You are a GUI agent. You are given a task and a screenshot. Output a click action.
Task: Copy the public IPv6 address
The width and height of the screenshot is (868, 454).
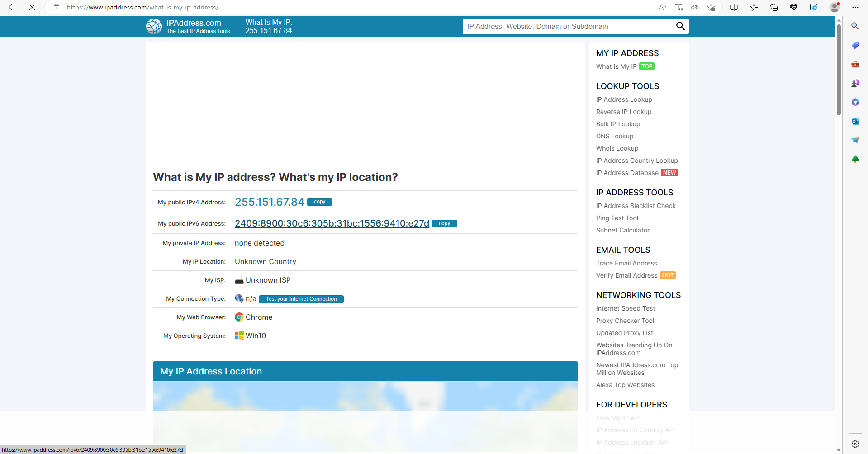(444, 223)
